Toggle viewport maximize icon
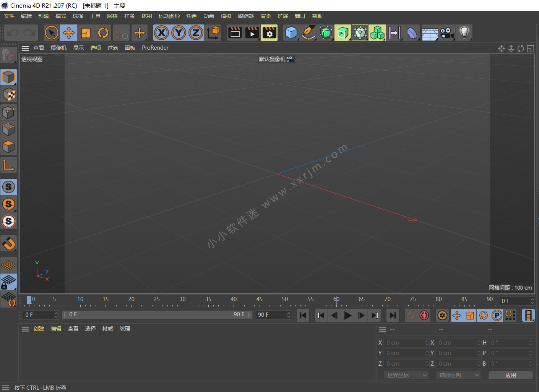 (530, 49)
